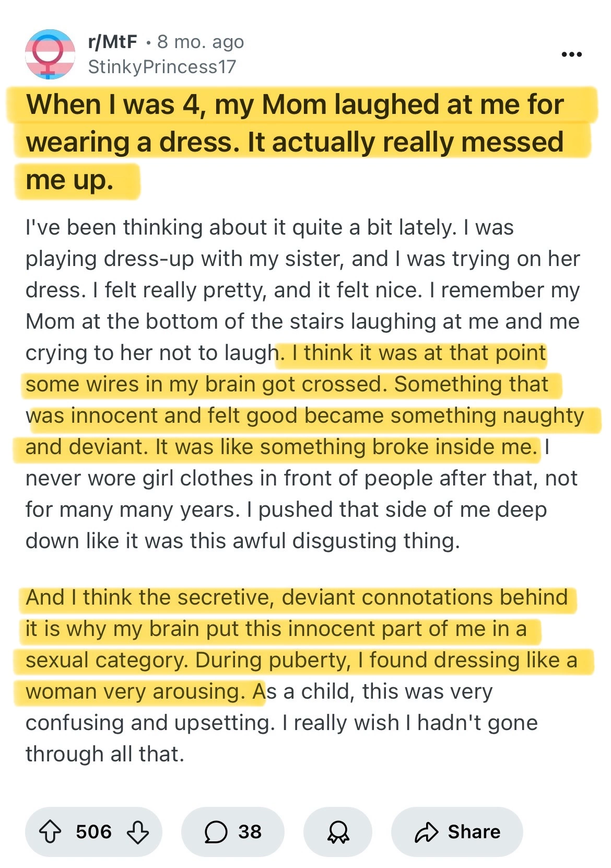Give an award via the ribbon icon
The width and height of the screenshot is (611, 868).
click(x=338, y=831)
